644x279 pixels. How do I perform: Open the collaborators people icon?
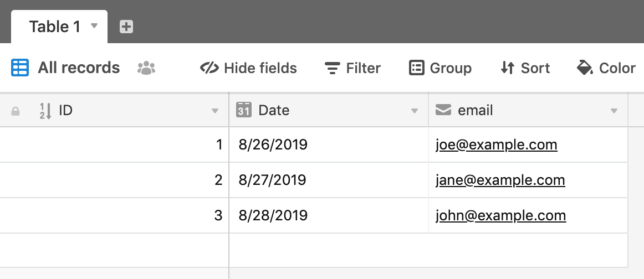[146, 68]
